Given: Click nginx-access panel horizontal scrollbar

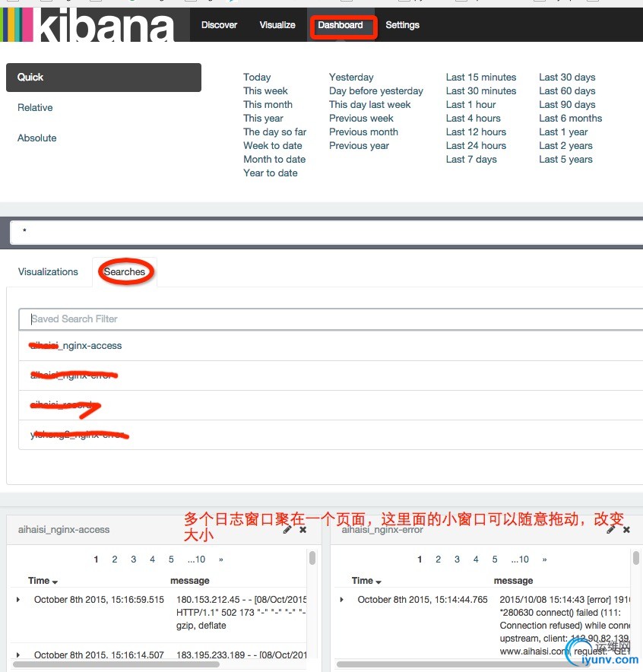Looking at the screenshot, I should 116,664.
